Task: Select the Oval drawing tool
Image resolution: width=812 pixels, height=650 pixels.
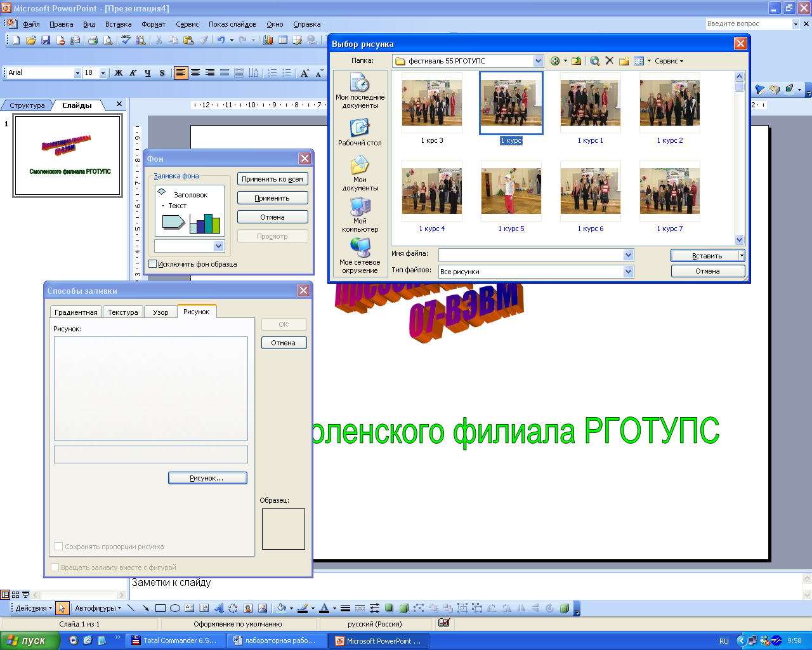Action: (x=175, y=608)
